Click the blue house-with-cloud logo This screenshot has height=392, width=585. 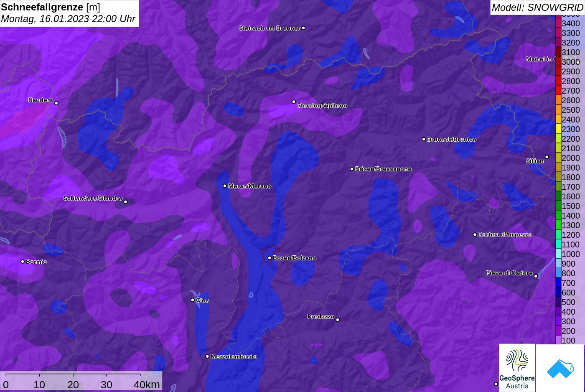point(560,368)
